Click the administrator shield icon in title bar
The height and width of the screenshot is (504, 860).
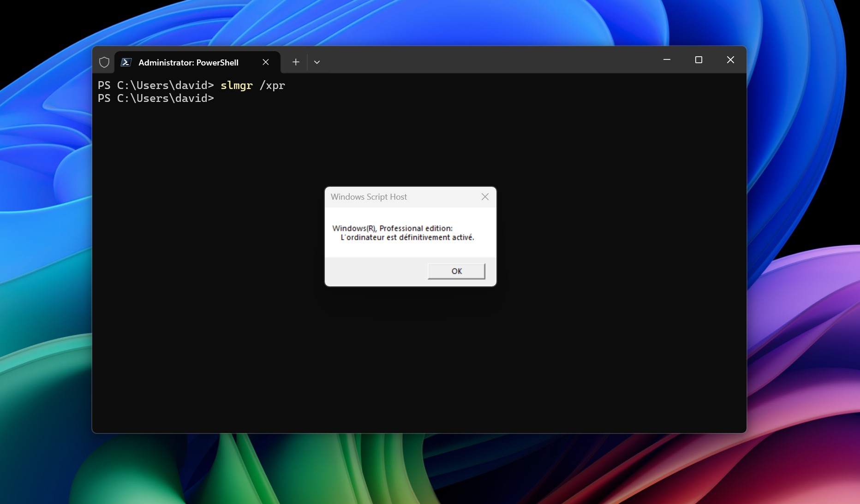coord(104,62)
